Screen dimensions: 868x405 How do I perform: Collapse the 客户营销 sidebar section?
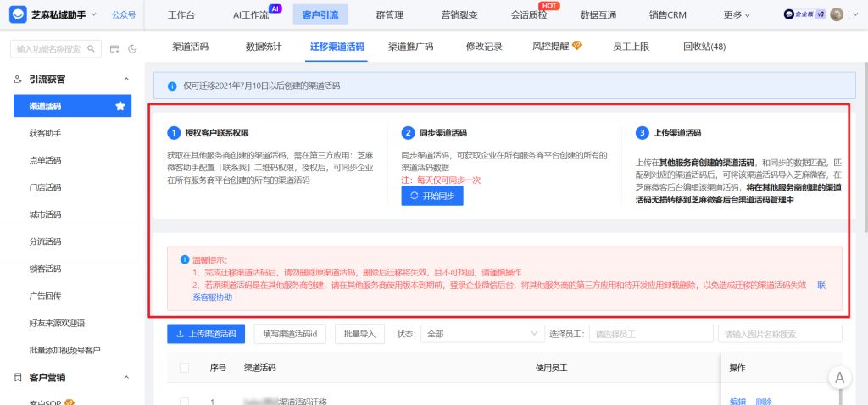click(x=126, y=378)
